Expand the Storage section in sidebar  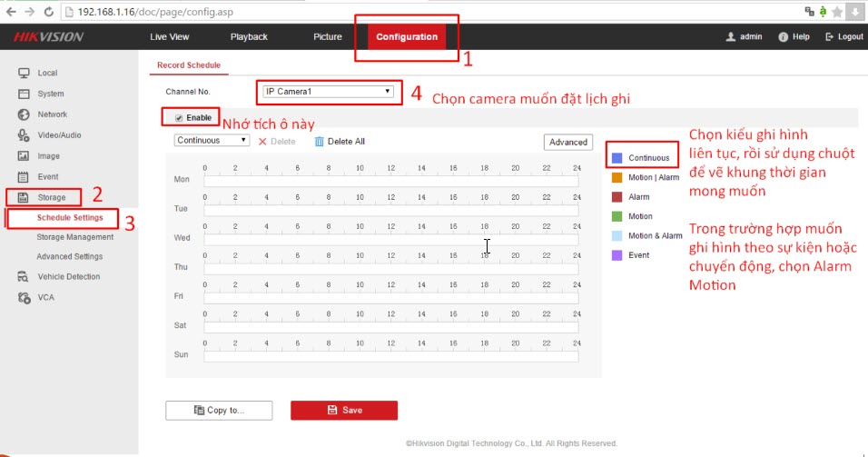51,197
